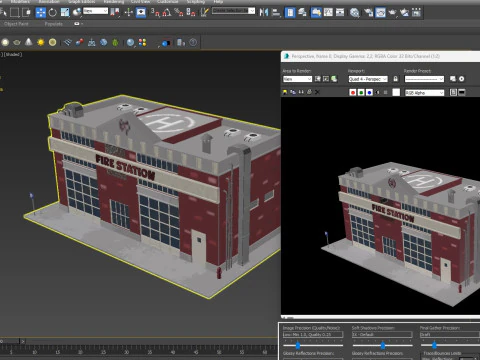Image resolution: width=480 pixels, height=360 pixels.
Task: Open Edit Named Selection Sets
Action: pos(204,13)
